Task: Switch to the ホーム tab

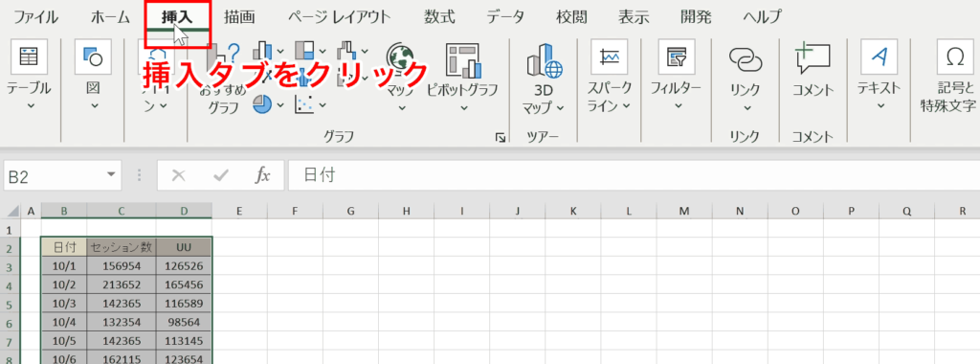Action: pos(110,17)
